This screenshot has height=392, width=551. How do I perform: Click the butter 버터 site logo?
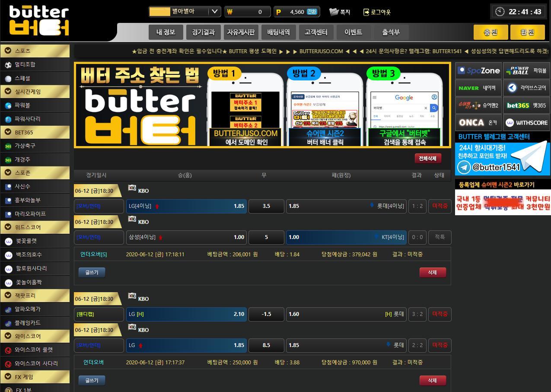(x=39, y=21)
